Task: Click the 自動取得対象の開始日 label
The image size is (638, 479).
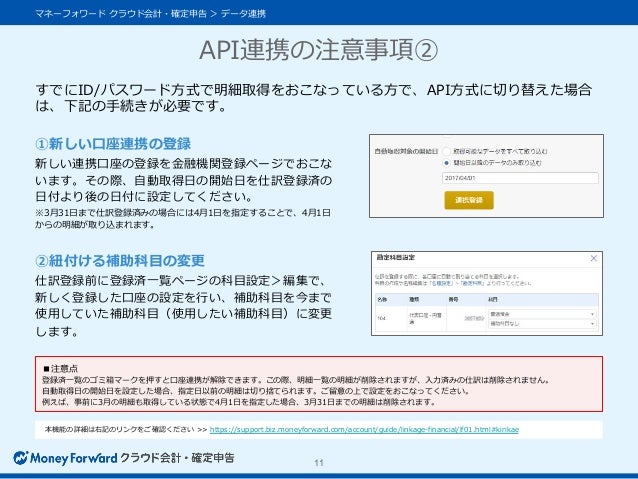Action: click(406, 151)
